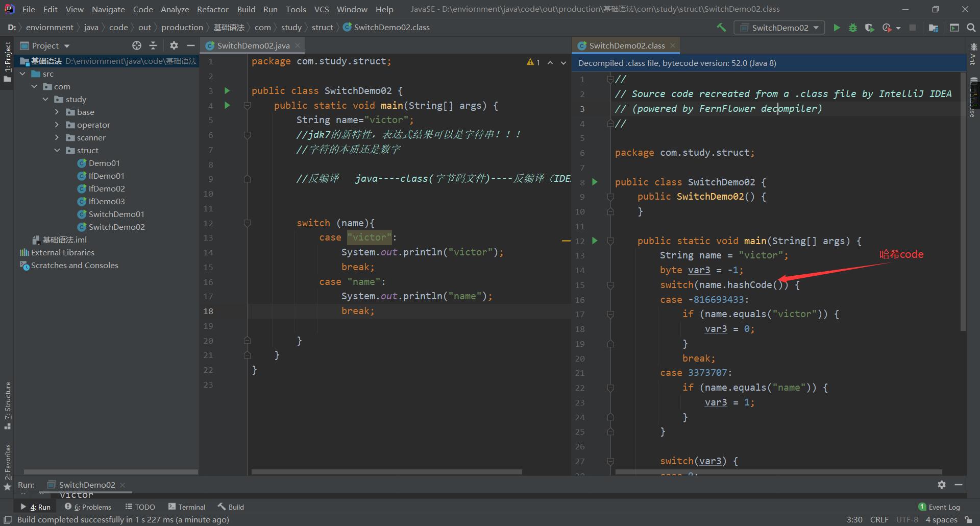Click the locate-in-project target icon

pyautogui.click(x=136, y=45)
